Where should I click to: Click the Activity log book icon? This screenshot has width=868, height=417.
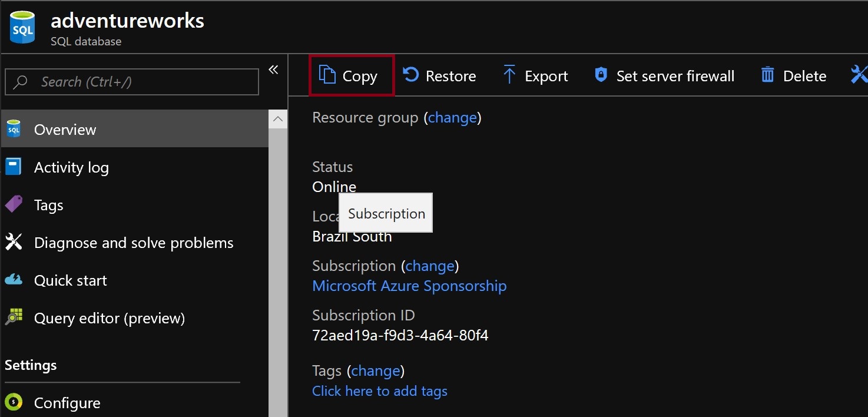click(x=14, y=167)
